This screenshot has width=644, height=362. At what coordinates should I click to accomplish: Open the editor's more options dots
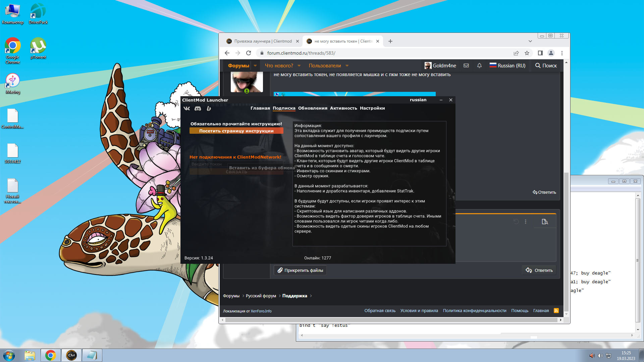pos(526,222)
